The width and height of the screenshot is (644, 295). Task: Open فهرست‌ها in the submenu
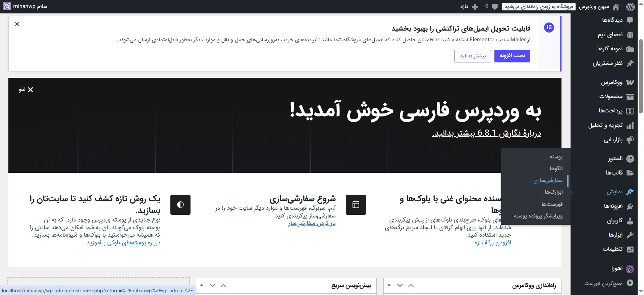552,204
